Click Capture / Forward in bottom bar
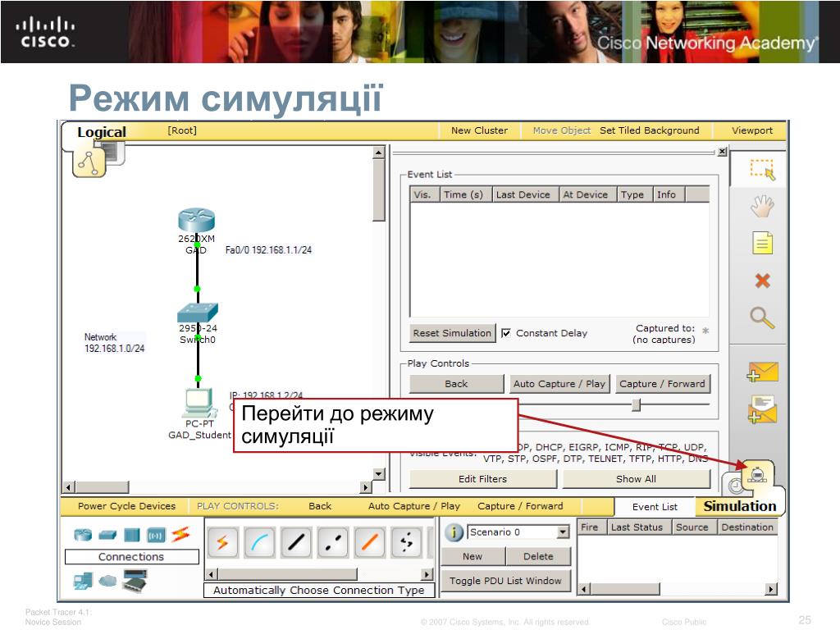 pos(520,506)
